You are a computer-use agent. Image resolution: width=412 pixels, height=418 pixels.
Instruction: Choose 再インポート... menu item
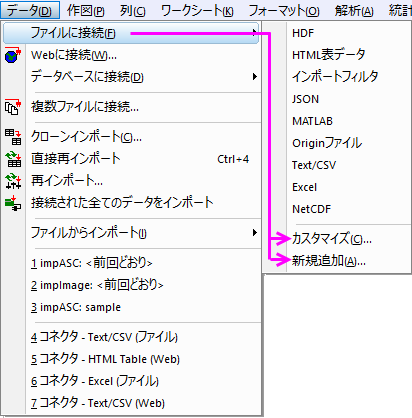(131, 181)
